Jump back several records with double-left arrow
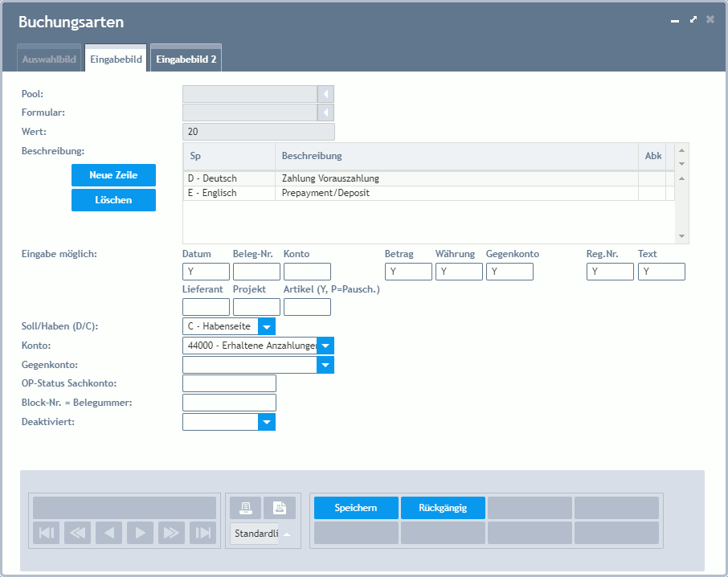 pyautogui.click(x=77, y=533)
